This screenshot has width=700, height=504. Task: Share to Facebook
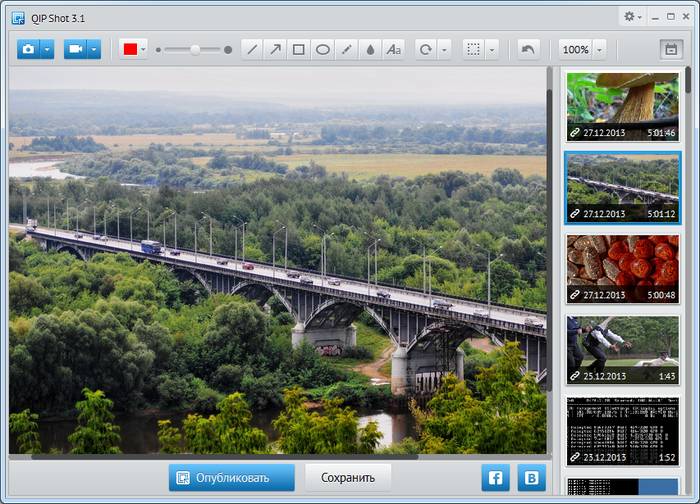pyautogui.click(x=495, y=477)
